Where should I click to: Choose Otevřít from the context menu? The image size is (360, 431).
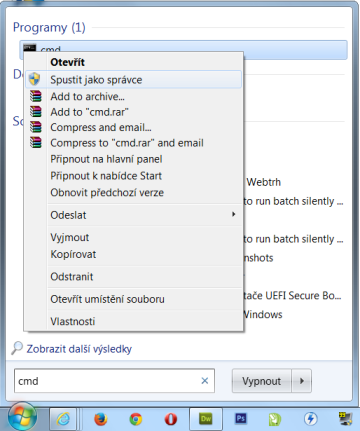(133, 62)
